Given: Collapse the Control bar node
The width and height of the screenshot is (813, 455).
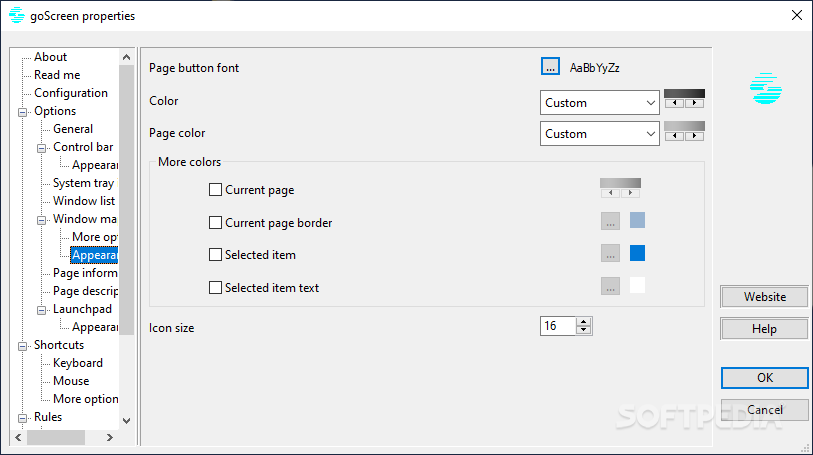Looking at the screenshot, I should (x=41, y=148).
